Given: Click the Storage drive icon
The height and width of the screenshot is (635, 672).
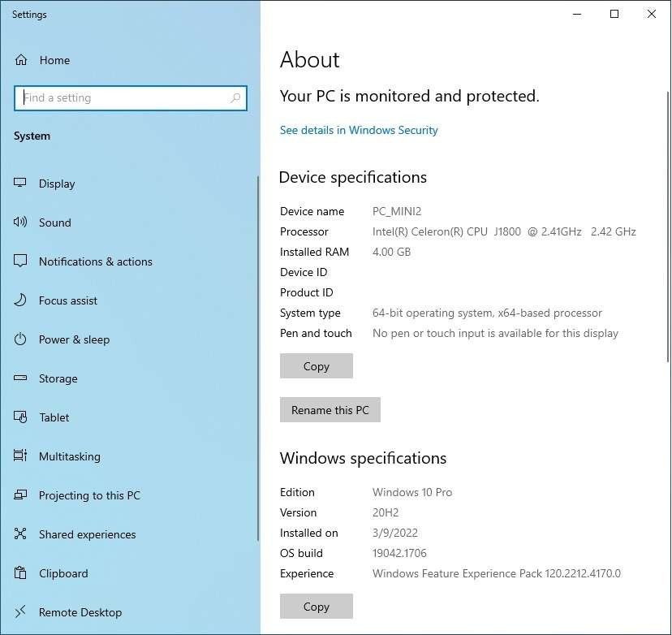Looking at the screenshot, I should (21, 378).
